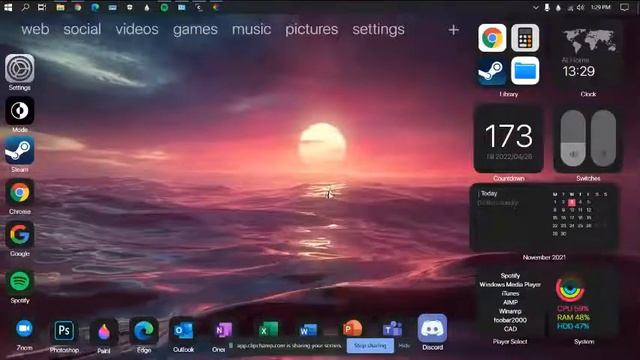Viewport: 640px width, 360px height.
Task: Select AIMP in Player Select widget
Action: pyautogui.click(x=510, y=302)
